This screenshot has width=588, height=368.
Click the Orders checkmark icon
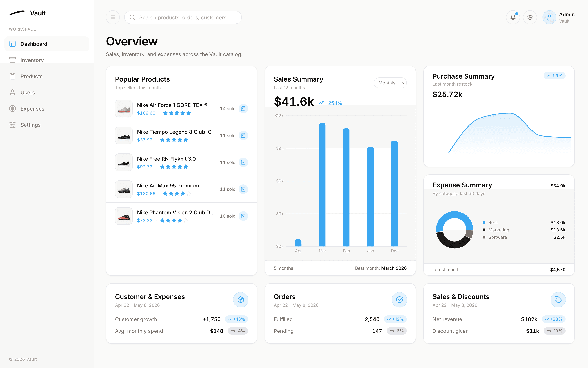click(399, 300)
